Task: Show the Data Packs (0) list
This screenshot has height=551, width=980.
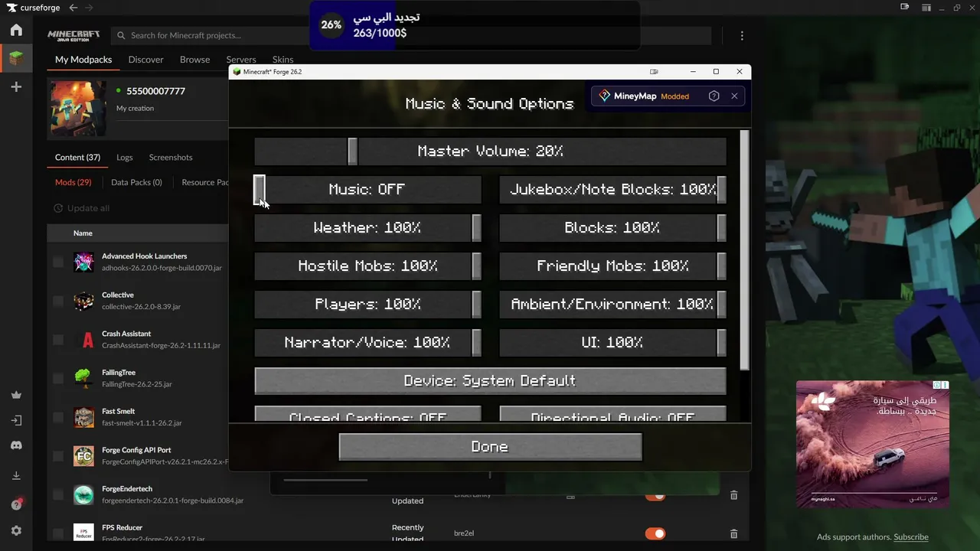Action: click(136, 183)
